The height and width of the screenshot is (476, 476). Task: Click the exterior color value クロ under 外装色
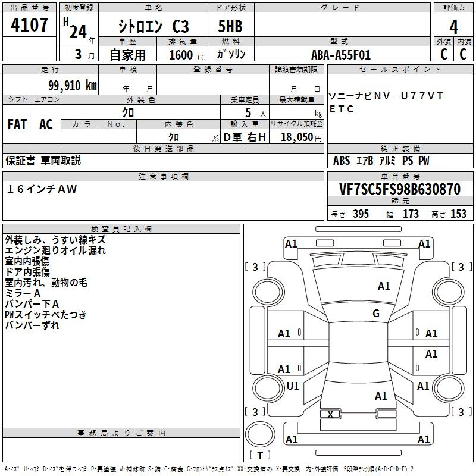click(128, 112)
